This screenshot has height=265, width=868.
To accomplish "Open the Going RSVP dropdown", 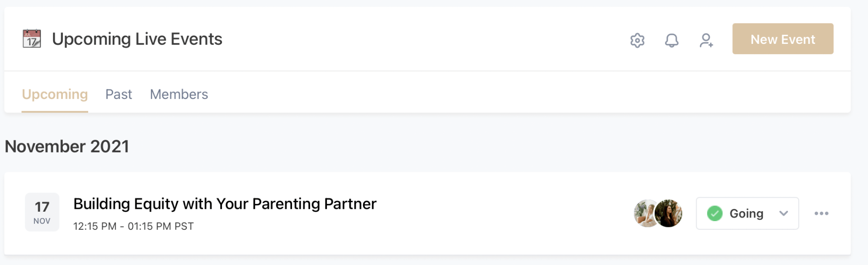I will click(x=746, y=213).
